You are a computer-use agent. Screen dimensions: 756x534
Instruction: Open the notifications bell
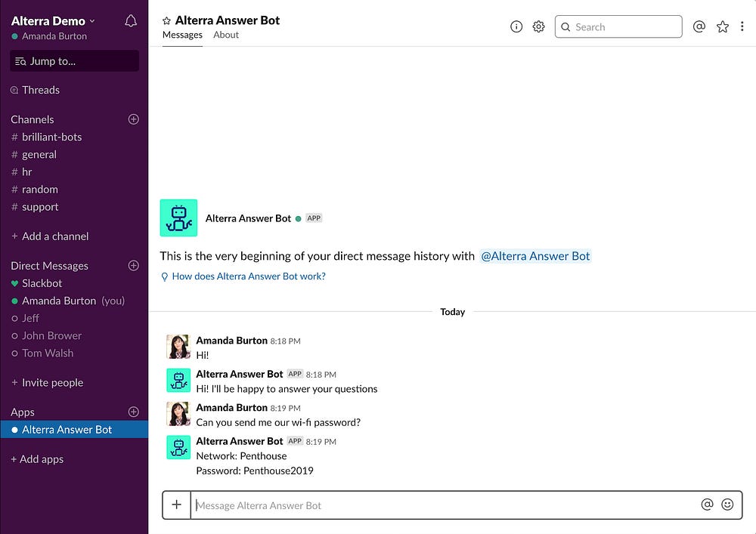pos(131,20)
